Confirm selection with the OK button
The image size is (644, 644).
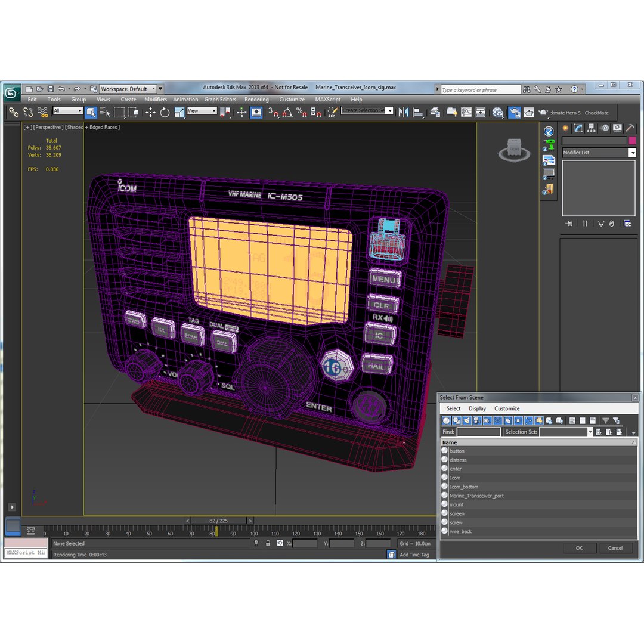click(x=579, y=548)
